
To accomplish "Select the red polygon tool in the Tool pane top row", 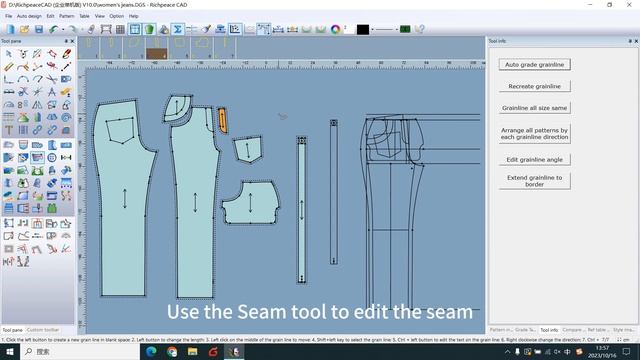I will tap(52, 53).
